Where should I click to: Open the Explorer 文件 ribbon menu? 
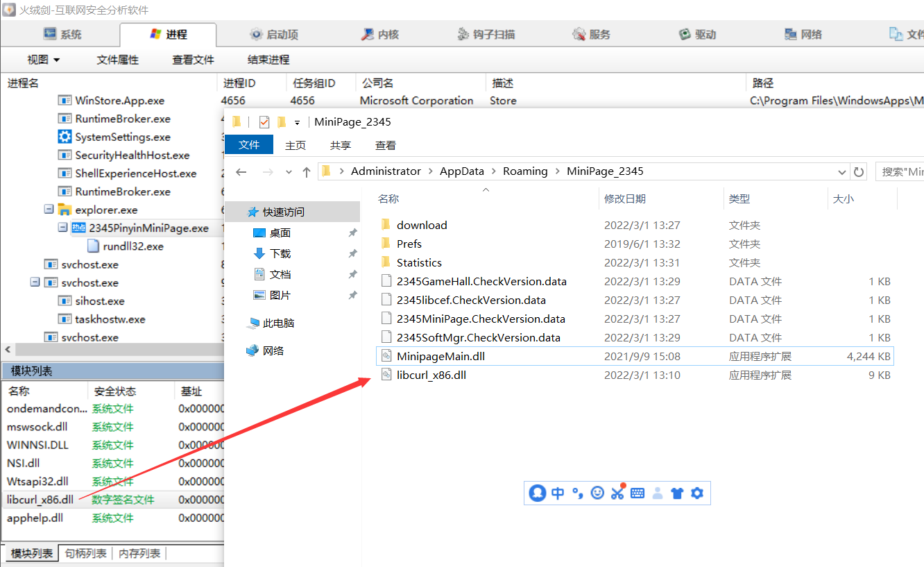(x=249, y=145)
